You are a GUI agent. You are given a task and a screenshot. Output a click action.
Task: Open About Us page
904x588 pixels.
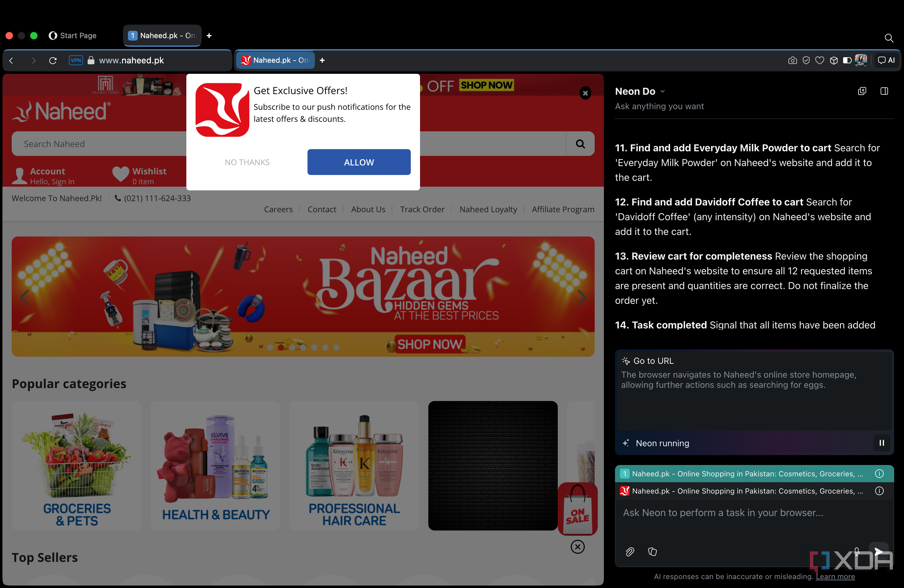pyautogui.click(x=368, y=209)
